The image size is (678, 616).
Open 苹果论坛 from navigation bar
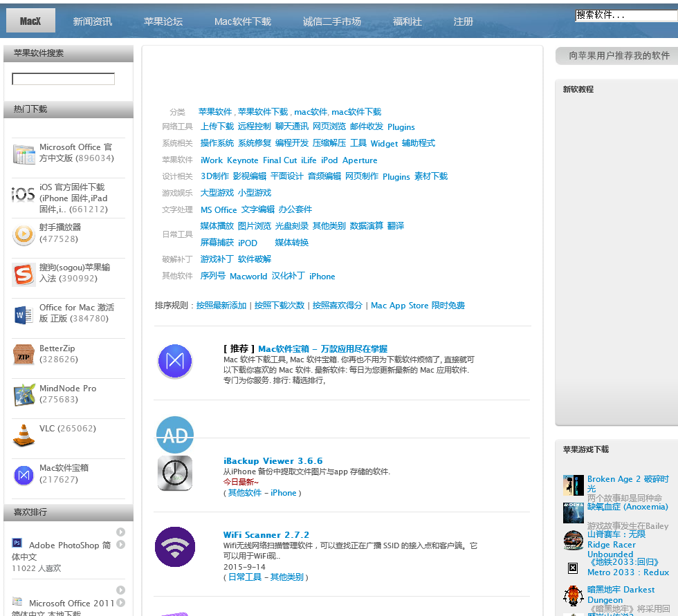[163, 21]
